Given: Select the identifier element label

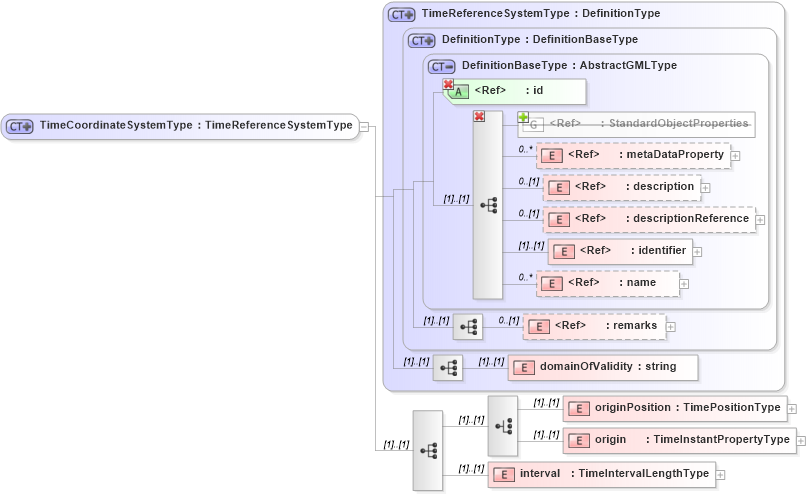Looking at the screenshot, I should (633, 250).
